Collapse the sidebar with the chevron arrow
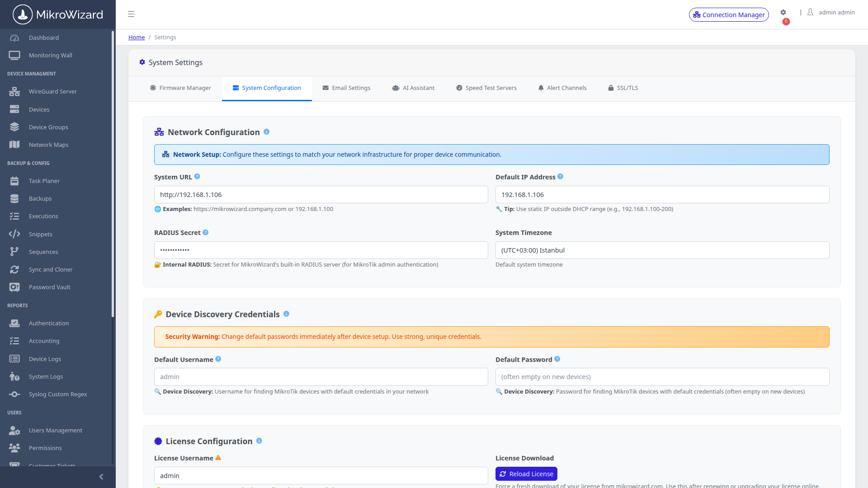Image resolution: width=868 pixels, height=488 pixels. (x=101, y=477)
